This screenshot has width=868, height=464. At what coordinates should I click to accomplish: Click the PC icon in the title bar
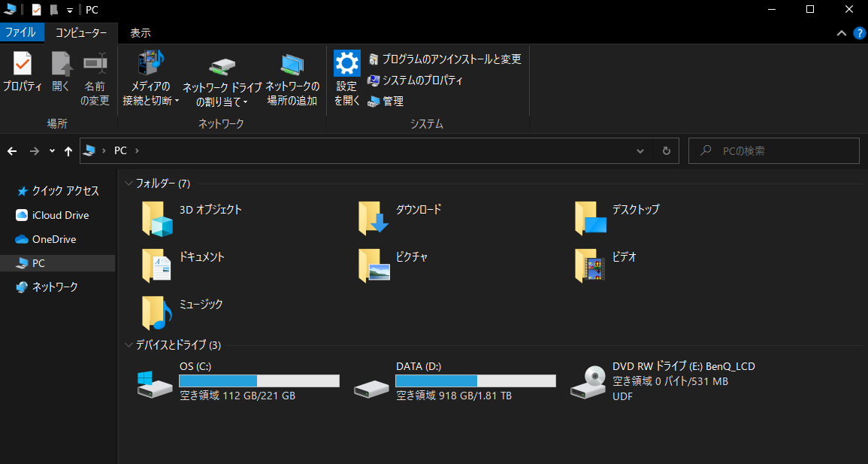point(10,10)
